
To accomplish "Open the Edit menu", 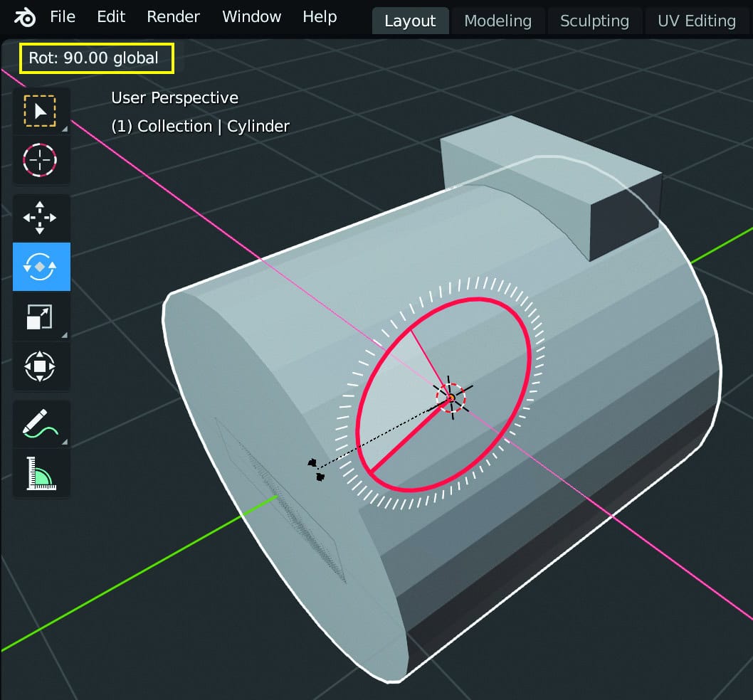I will pos(111,17).
